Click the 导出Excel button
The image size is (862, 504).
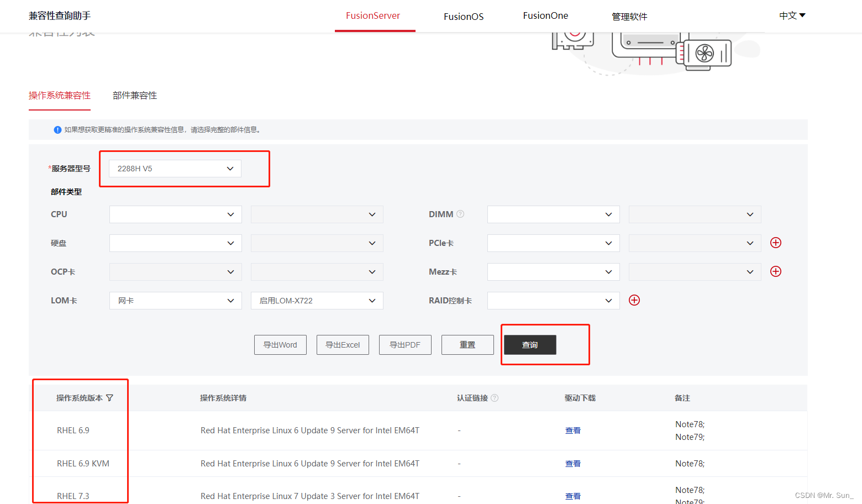pyautogui.click(x=343, y=345)
